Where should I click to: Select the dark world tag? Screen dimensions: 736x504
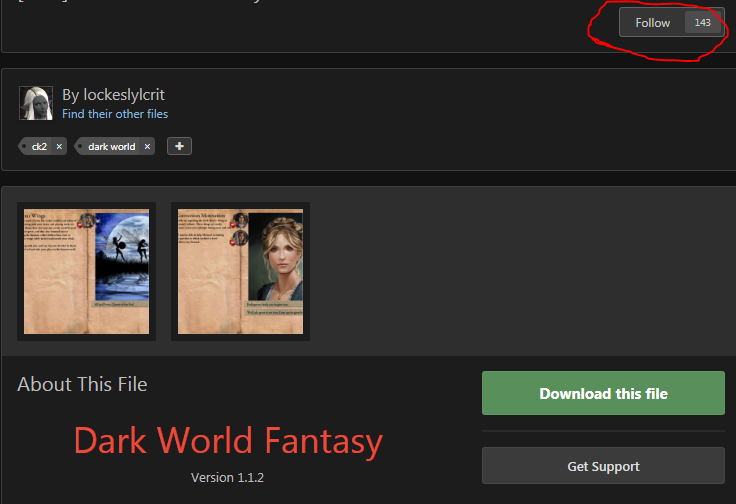click(112, 146)
